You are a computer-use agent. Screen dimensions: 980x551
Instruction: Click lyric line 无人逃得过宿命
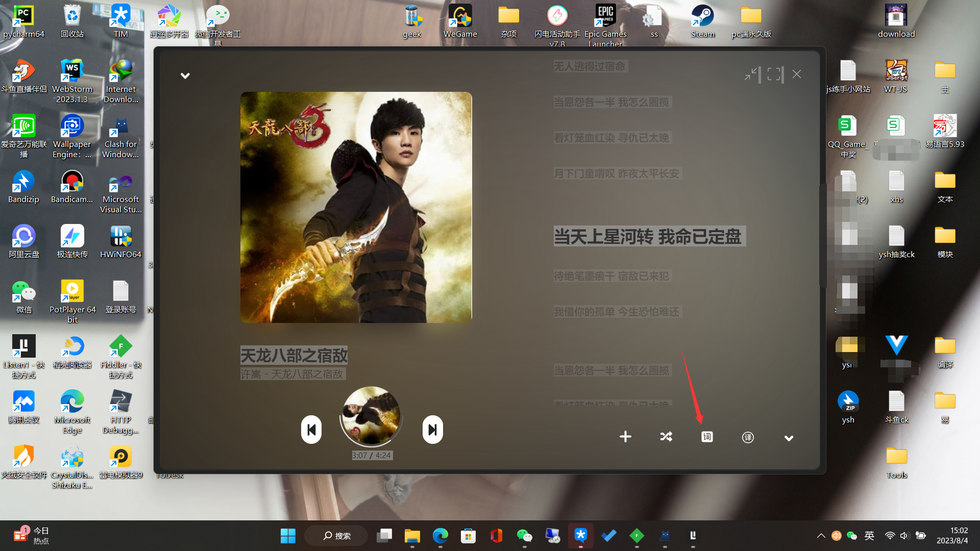coord(590,67)
